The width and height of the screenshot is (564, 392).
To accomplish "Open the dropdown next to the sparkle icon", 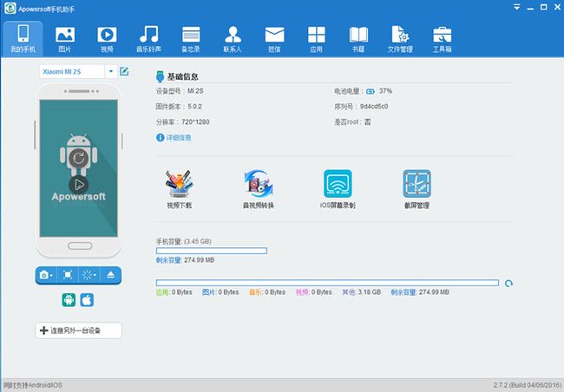I will click(95, 276).
